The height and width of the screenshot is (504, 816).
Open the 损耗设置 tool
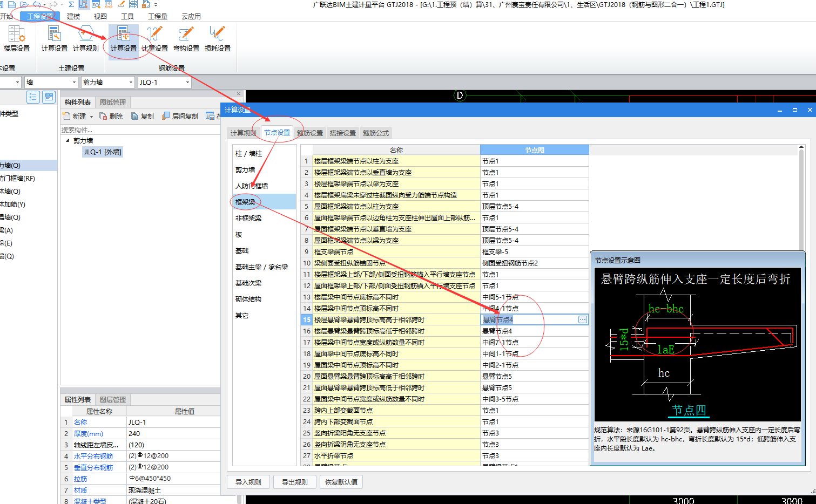point(218,39)
